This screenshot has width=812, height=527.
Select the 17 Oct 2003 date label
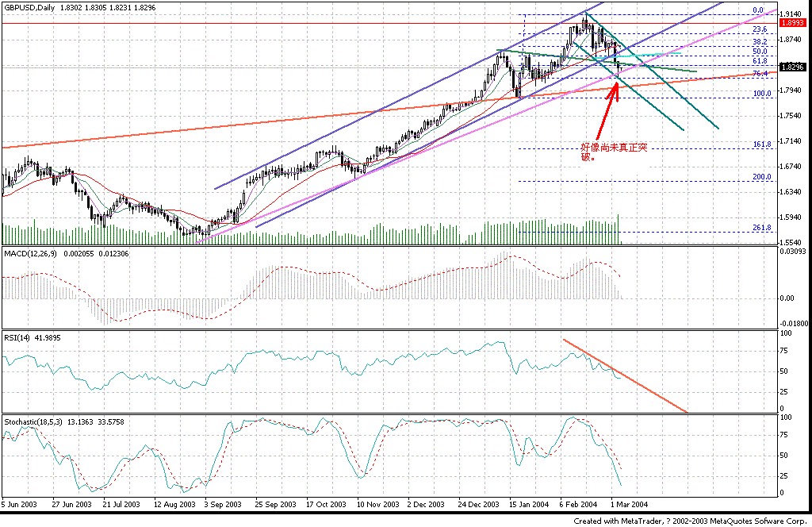point(326,504)
